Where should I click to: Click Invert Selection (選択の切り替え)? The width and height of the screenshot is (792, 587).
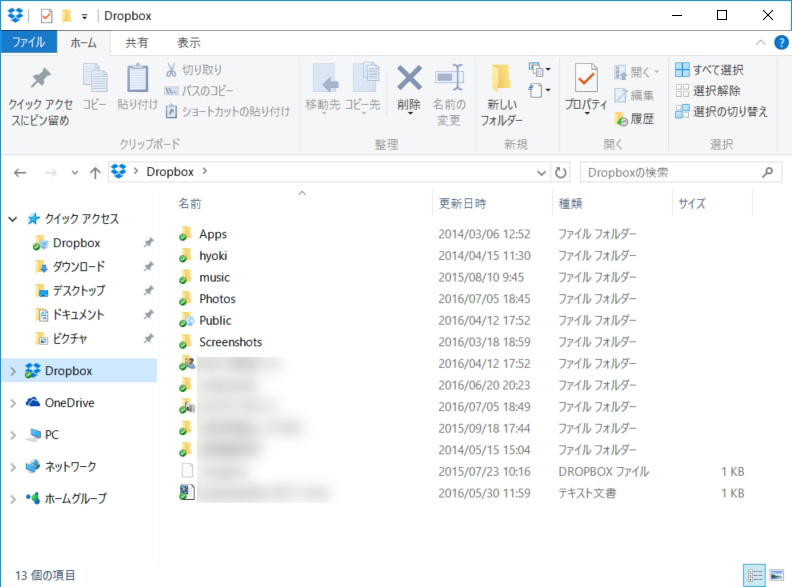(721, 111)
